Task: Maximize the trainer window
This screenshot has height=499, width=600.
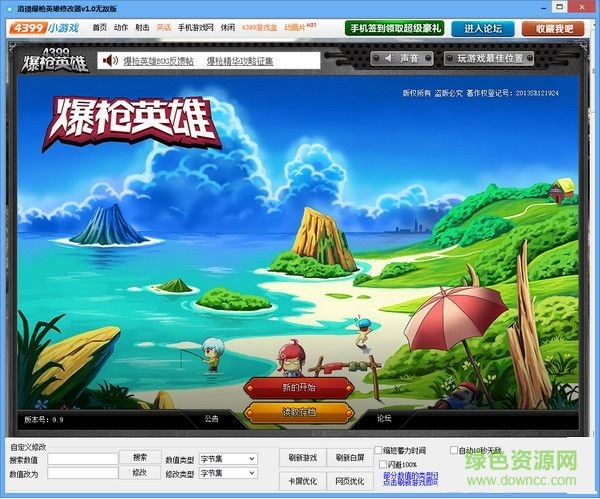Action: 559,7
